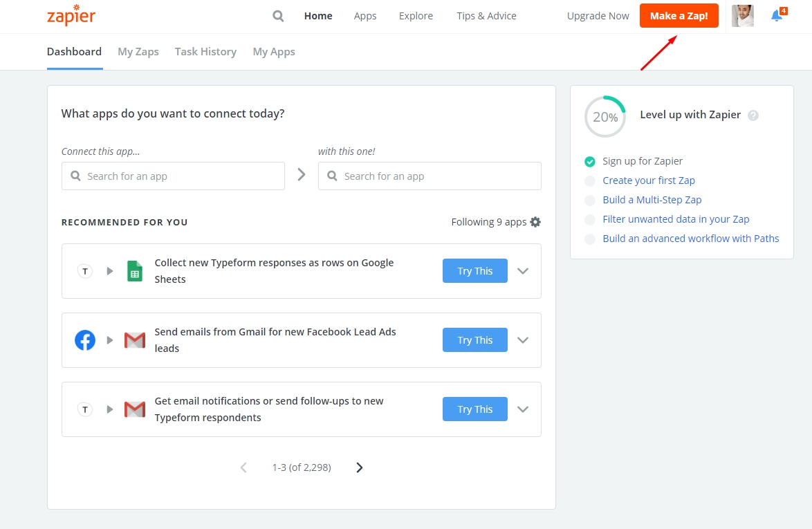812x529 pixels.
Task: Click the gear icon next to Following 9 apps
Action: (x=535, y=222)
